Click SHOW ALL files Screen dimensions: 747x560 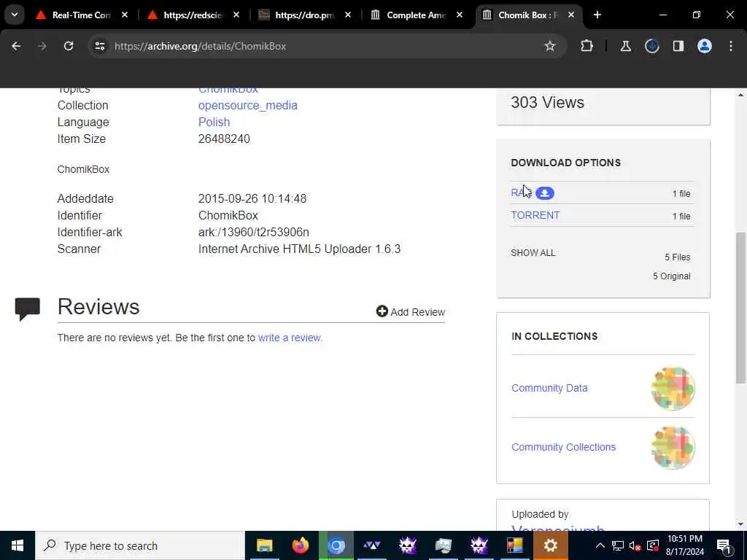click(533, 253)
